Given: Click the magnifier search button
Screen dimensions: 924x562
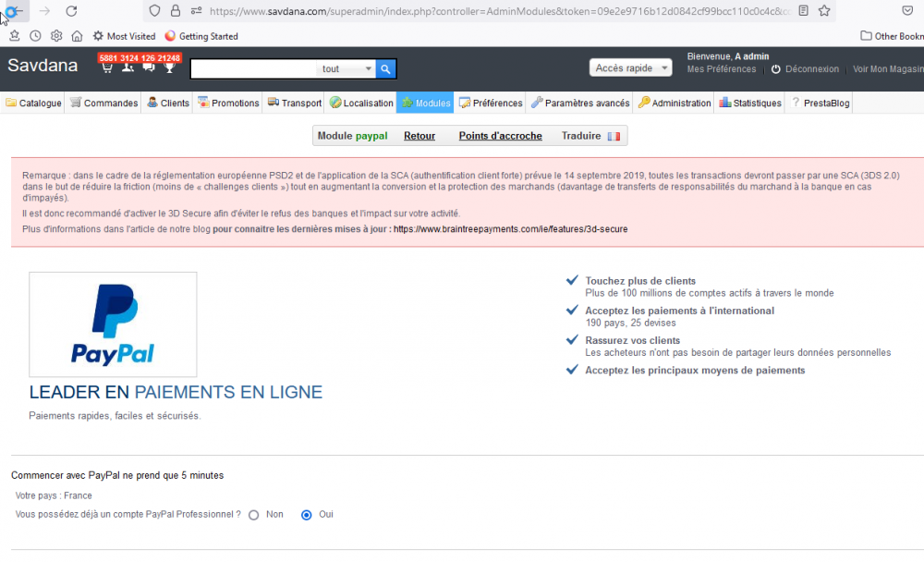Looking at the screenshot, I should tap(385, 69).
